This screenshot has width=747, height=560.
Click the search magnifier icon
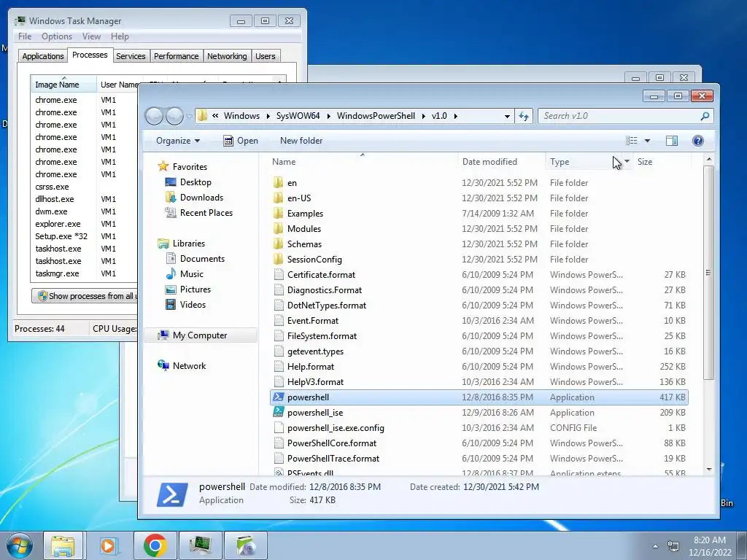(705, 116)
